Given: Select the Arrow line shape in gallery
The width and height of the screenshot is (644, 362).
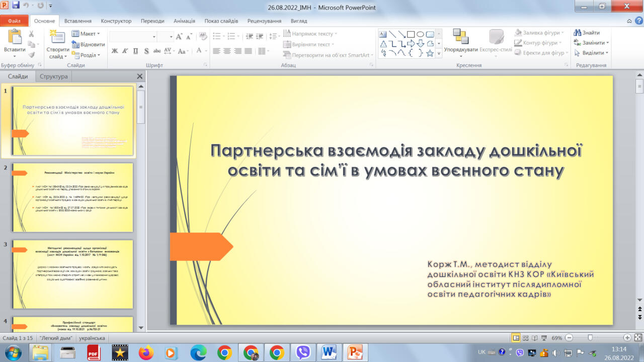Looking at the screenshot, I should point(401,34).
